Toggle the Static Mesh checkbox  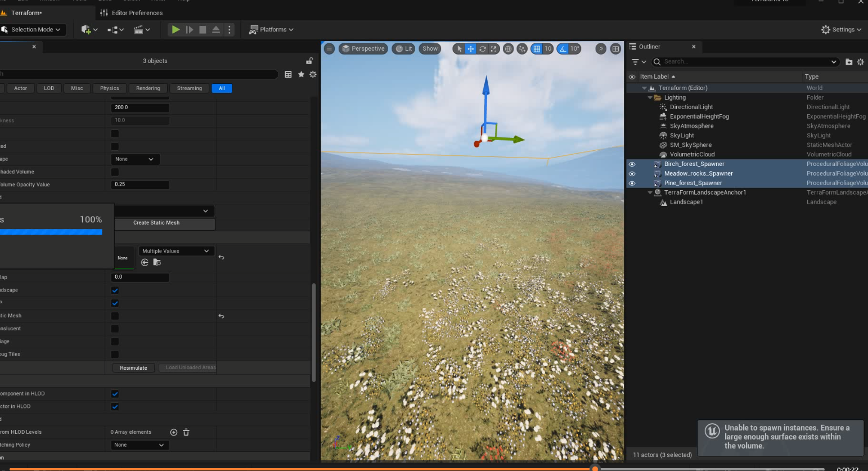pos(115,316)
